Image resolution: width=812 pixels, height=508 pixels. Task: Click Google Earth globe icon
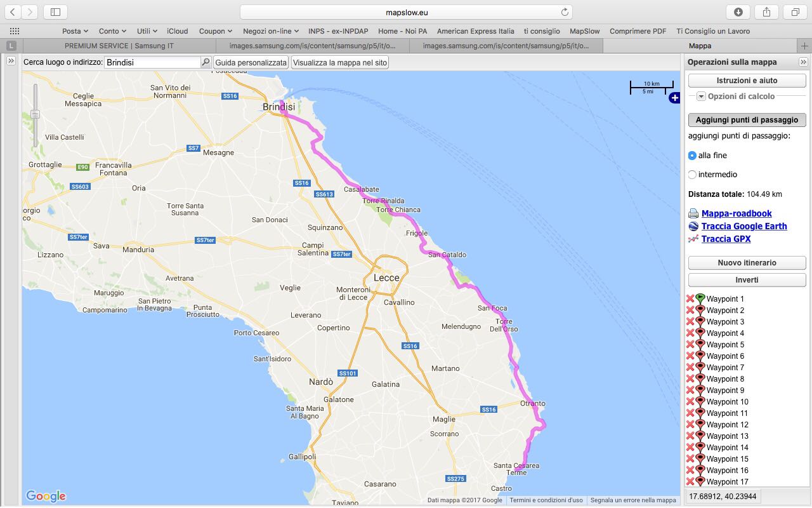point(693,226)
